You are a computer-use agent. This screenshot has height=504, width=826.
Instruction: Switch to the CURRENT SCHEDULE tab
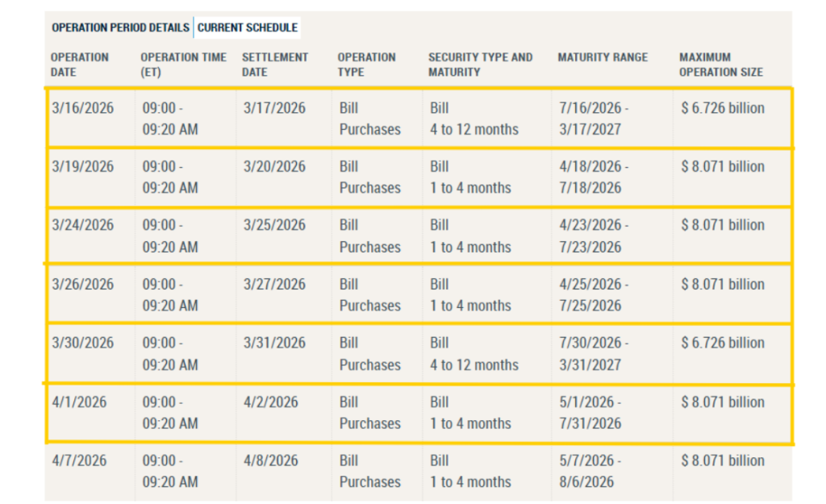click(248, 27)
